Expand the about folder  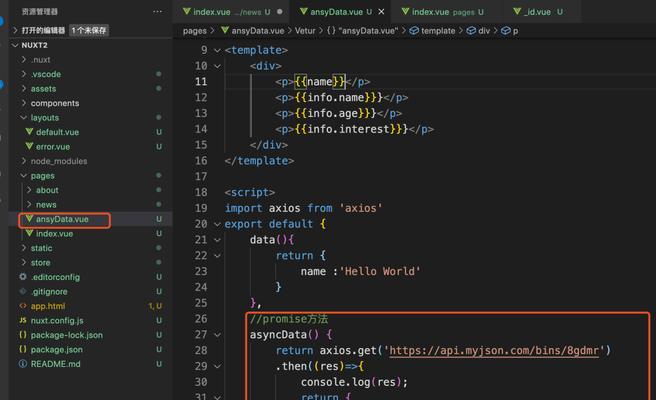[29, 190]
